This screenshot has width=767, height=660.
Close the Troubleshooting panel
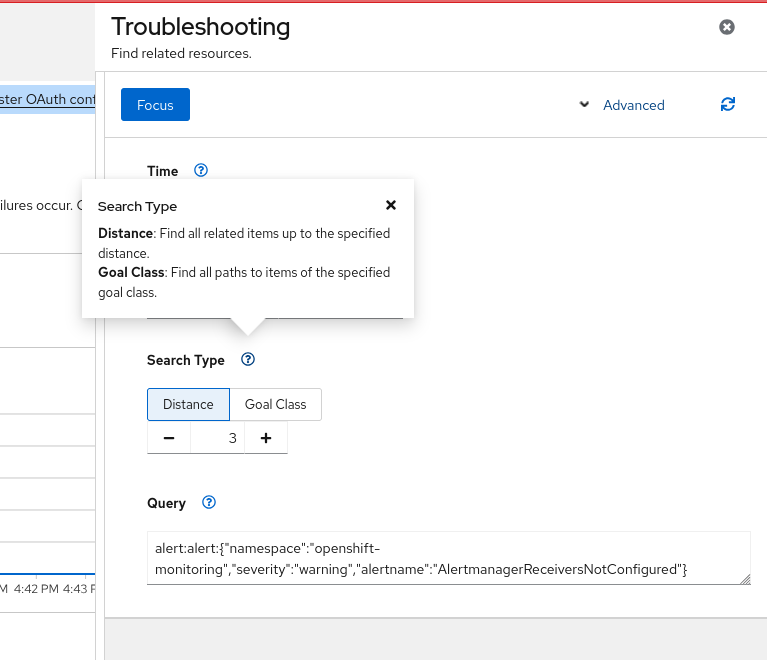[726, 27]
